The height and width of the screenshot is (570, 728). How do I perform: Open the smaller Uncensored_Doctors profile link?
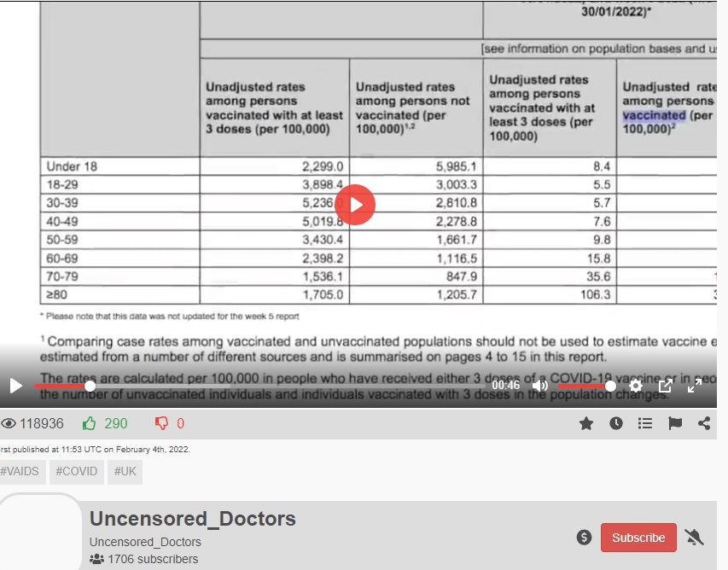(145, 542)
